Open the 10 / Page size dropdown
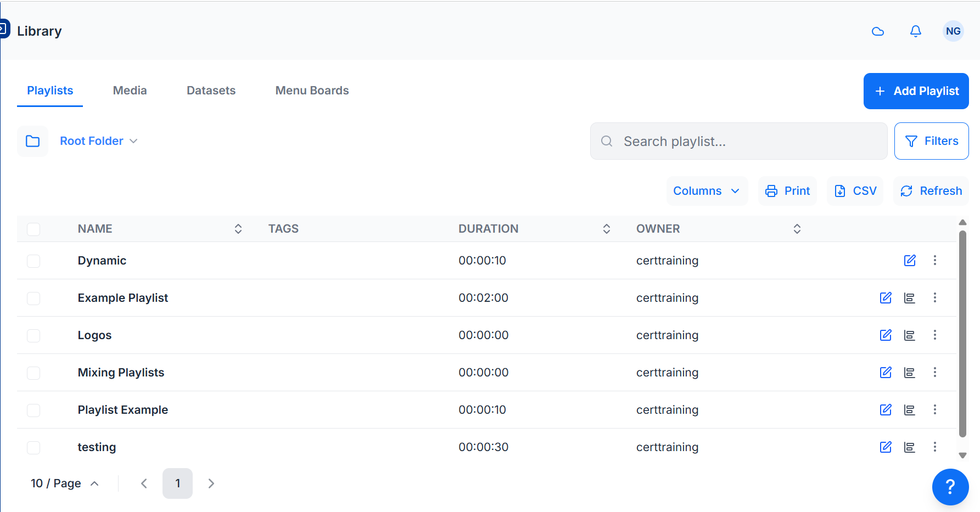The height and width of the screenshot is (512, 980). click(65, 483)
